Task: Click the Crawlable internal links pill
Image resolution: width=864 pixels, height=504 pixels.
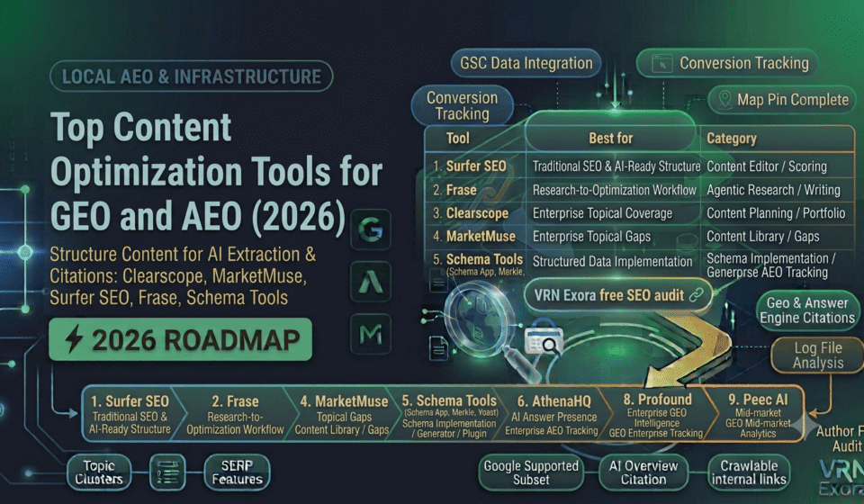Action: point(749,472)
